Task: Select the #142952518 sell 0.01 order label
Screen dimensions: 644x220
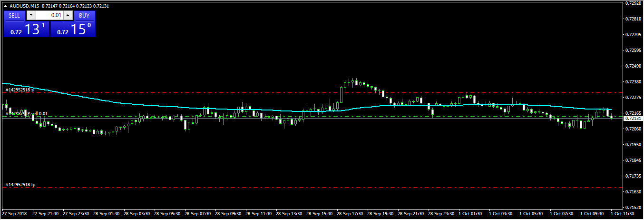Action: (x=26, y=114)
